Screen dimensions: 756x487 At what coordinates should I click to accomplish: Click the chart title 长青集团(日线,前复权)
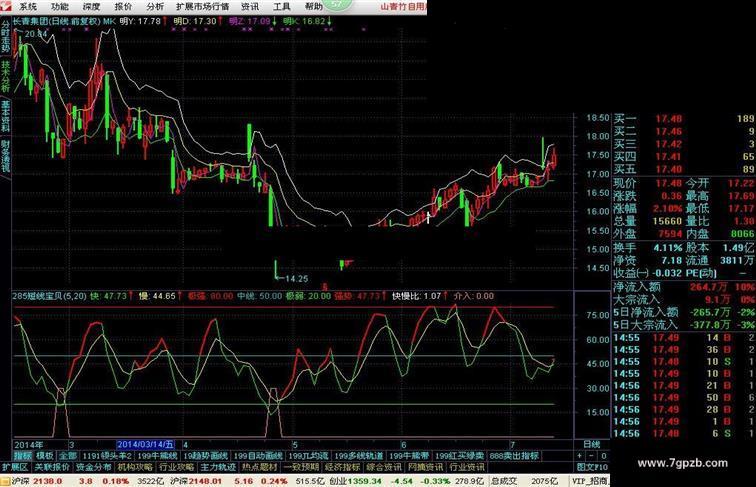coord(56,21)
